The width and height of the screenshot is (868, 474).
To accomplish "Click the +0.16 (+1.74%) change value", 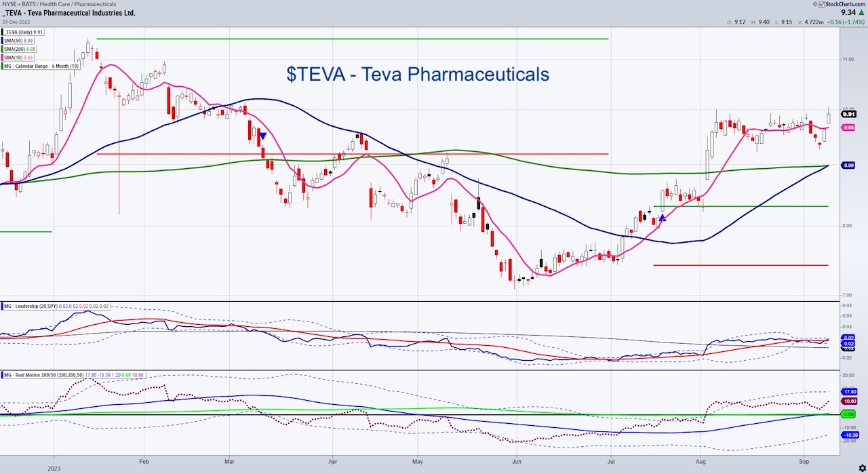I will click(x=846, y=22).
